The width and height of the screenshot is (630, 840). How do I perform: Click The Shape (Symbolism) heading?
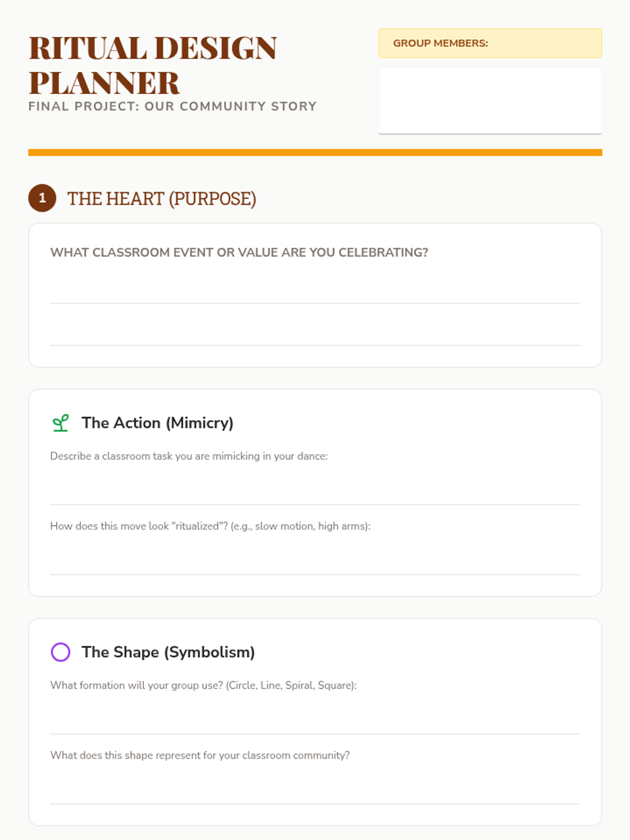pyautogui.click(x=168, y=652)
